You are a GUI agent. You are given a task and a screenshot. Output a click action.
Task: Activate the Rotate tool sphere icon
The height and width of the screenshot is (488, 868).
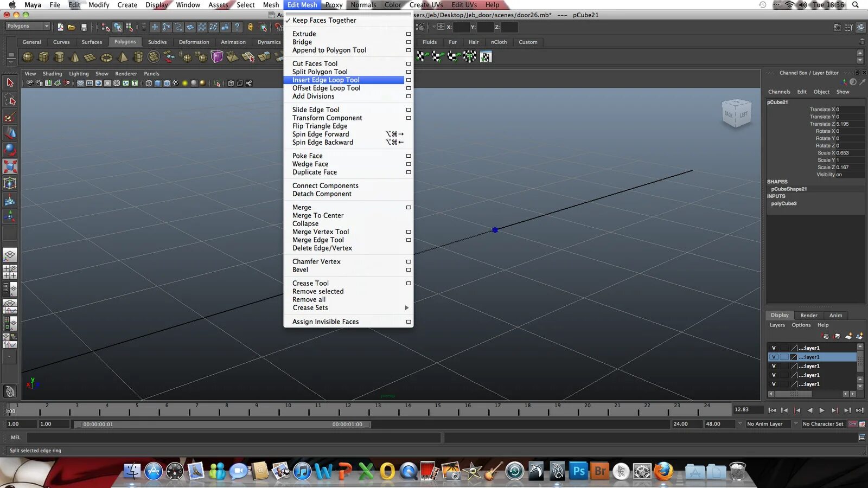point(10,150)
